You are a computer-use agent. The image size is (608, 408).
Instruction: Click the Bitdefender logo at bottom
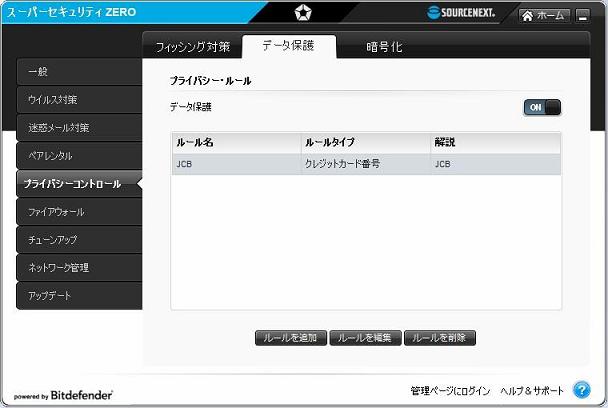tap(63, 395)
